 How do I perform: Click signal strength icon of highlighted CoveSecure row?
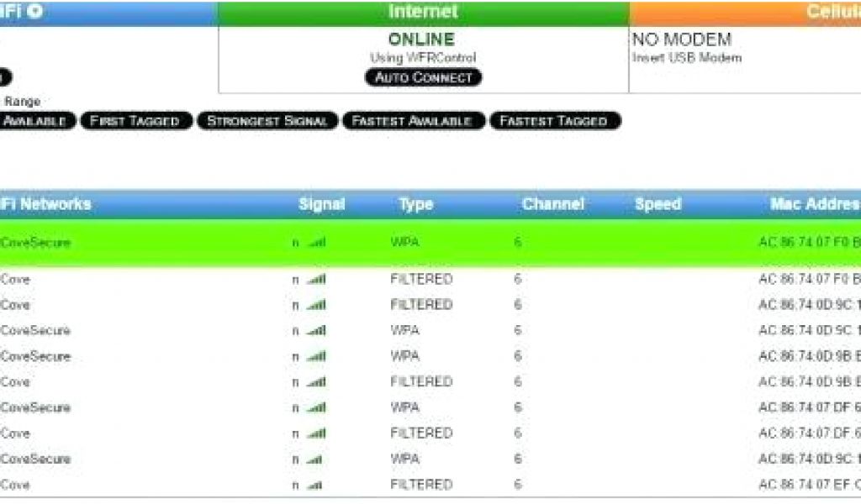[x=315, y=243]
